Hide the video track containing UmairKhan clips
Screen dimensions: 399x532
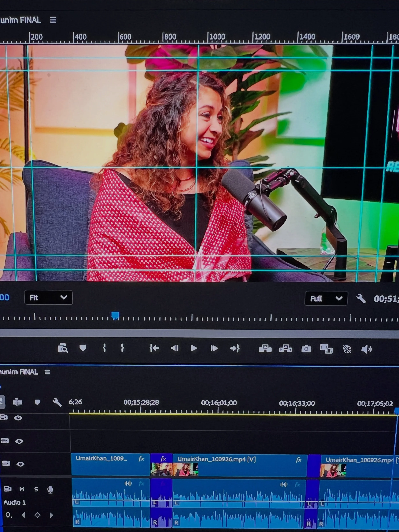pyautogui.click(x=20, y=464)
